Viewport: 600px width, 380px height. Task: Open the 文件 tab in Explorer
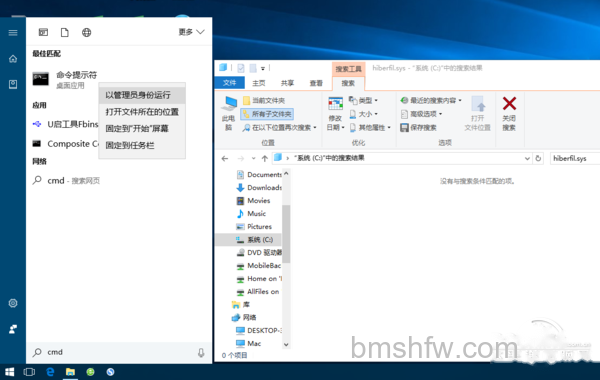[x=230, y=83]
